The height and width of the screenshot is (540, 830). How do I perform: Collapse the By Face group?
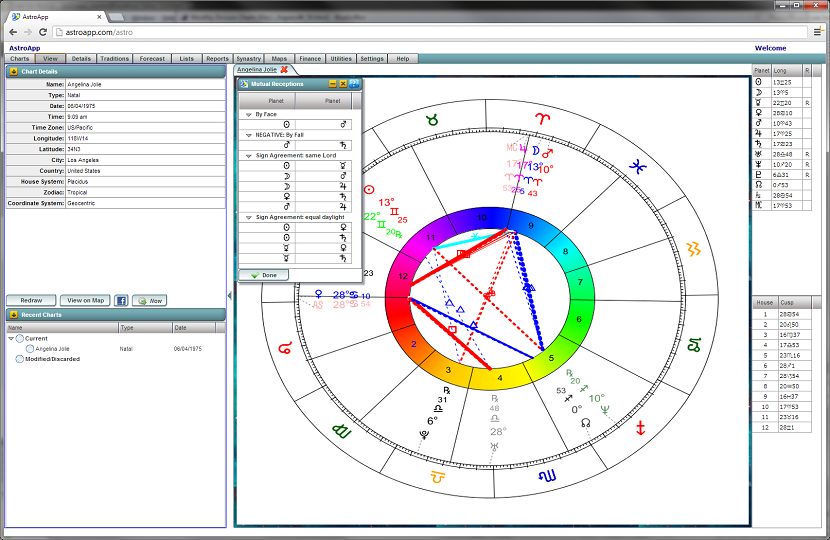[x=247, y=115]
